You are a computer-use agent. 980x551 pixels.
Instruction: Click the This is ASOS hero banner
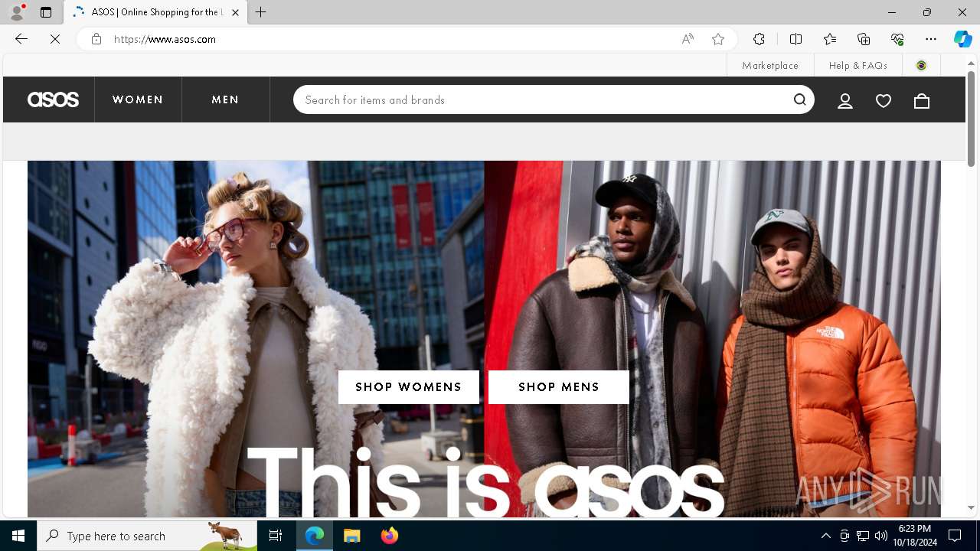point(484,338)
